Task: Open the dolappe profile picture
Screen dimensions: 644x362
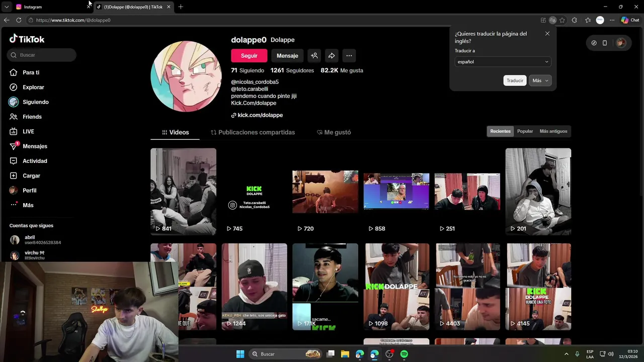Action: [x=186, y=76]
